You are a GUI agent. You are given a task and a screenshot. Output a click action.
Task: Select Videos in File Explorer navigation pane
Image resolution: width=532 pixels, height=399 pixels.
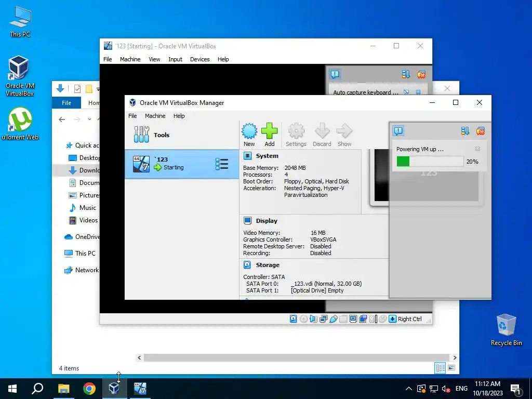88,220
